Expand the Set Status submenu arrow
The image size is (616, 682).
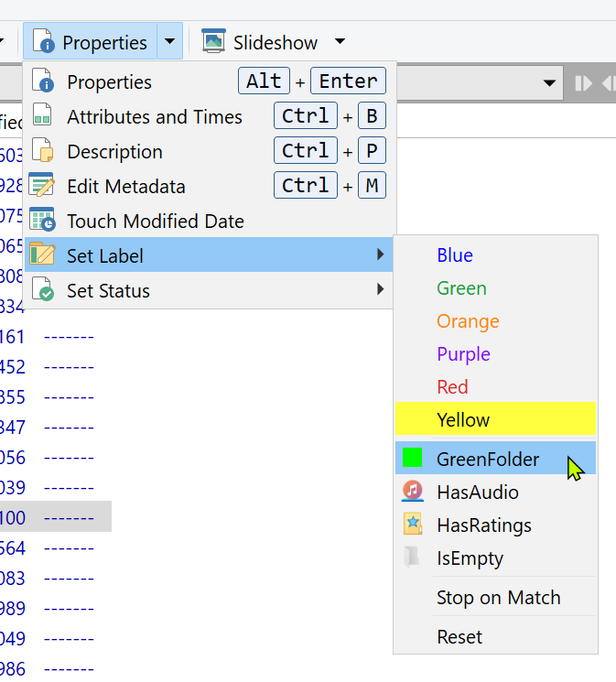380,289
